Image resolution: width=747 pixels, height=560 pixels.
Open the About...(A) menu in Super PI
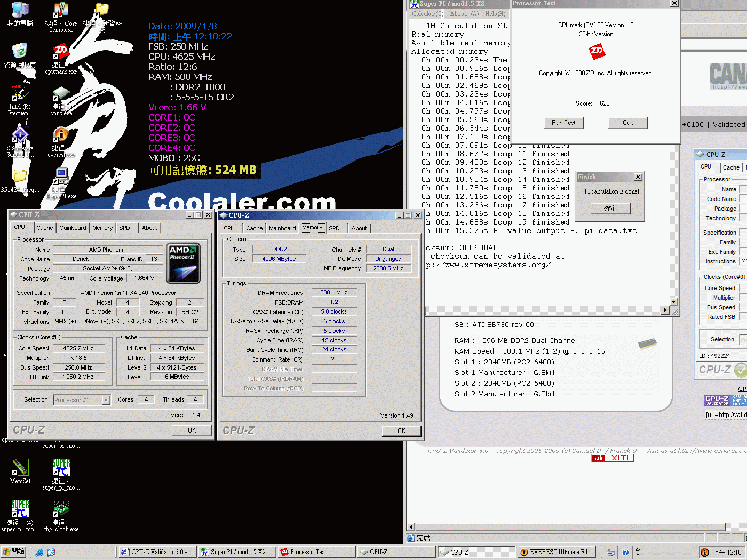point(464,14)
